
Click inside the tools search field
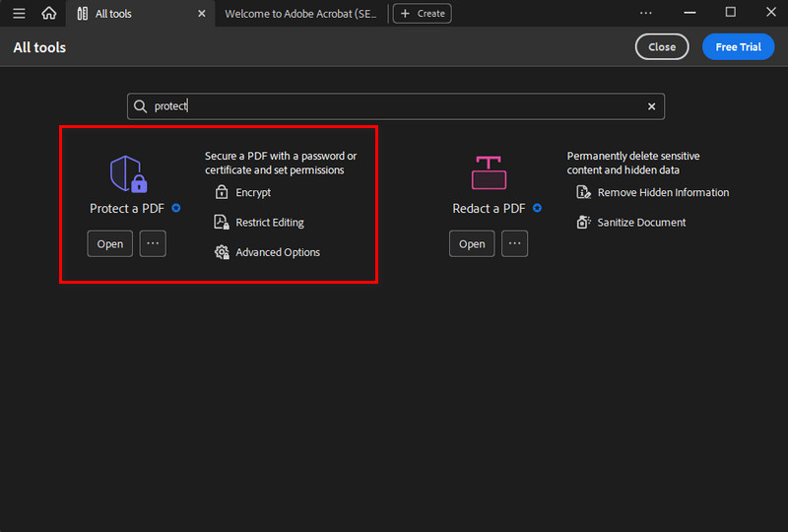[394, 106]
